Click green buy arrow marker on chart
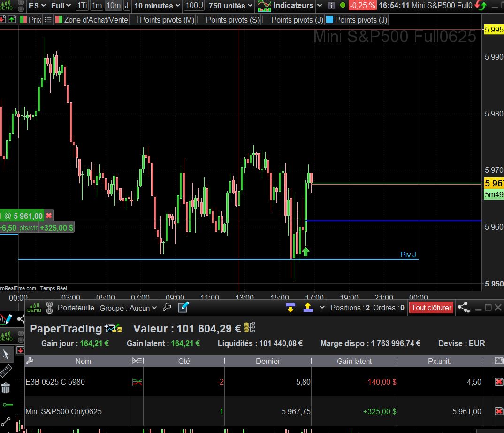 pos(305,252)
